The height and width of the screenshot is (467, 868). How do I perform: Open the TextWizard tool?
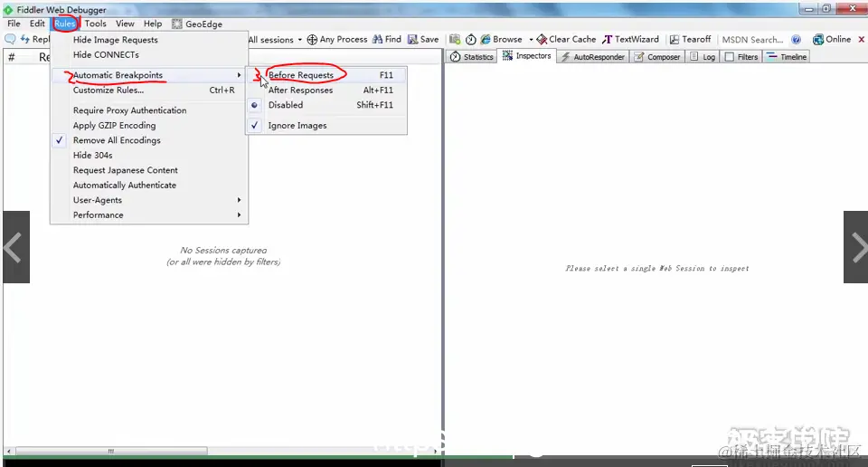pyautogui.click(x=630, y=39)
